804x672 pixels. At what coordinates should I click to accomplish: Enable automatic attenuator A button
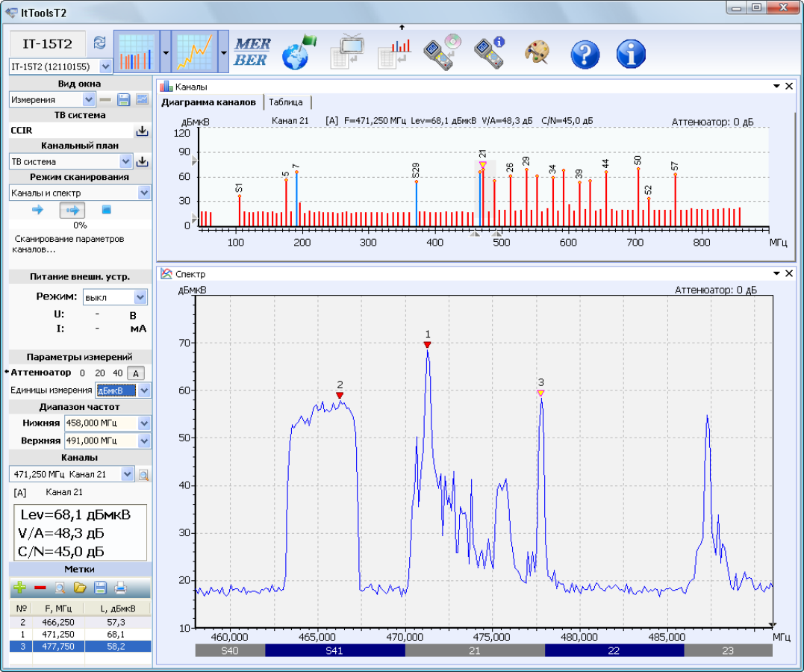click(136, 373)
